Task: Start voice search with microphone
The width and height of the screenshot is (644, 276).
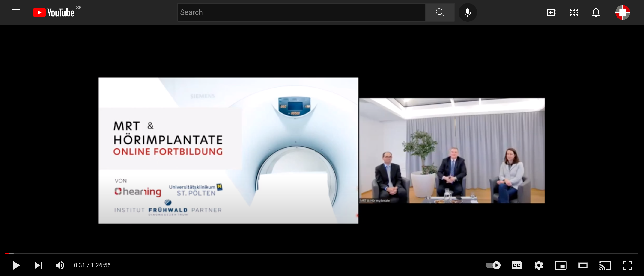Action: point(468,12)
